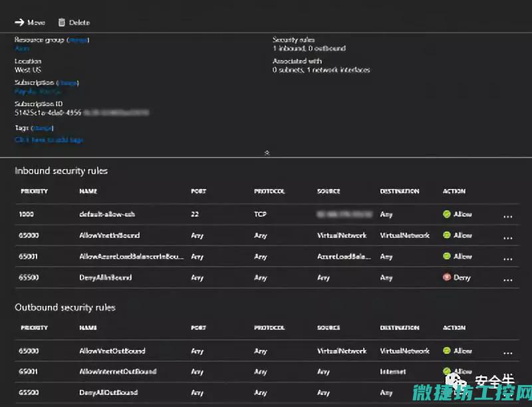The image size is (532, 407).
Task: Click 0 subnets, 1 network interfaces text
Action: point(321,70)
